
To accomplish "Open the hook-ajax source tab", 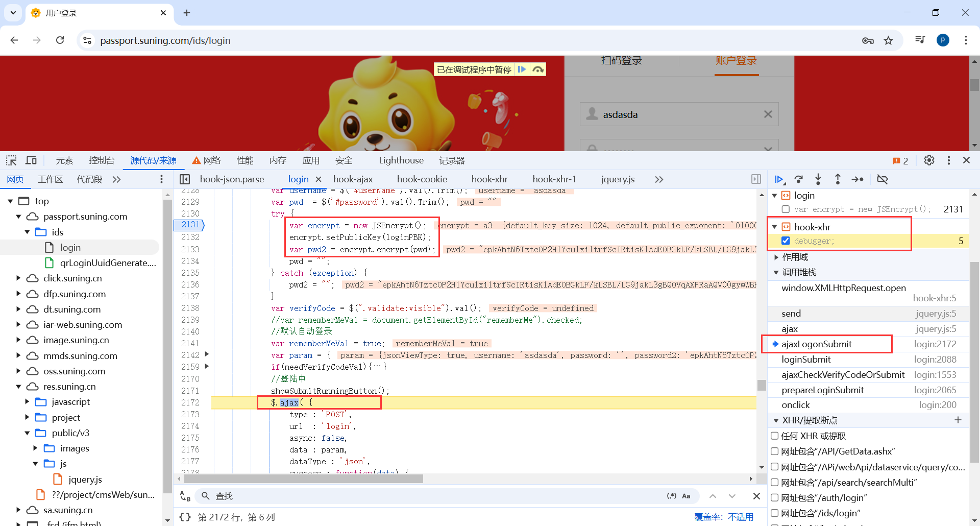I will tap(353, 179).
